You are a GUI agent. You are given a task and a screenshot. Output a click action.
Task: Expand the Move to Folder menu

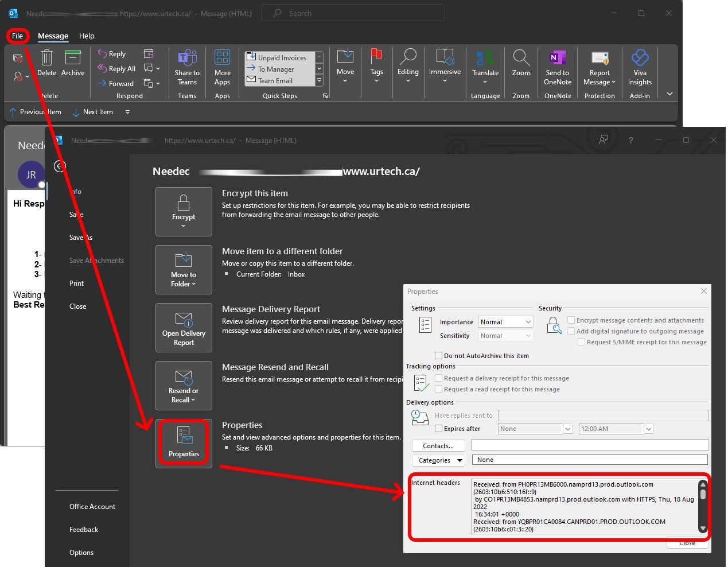[184, 270]
